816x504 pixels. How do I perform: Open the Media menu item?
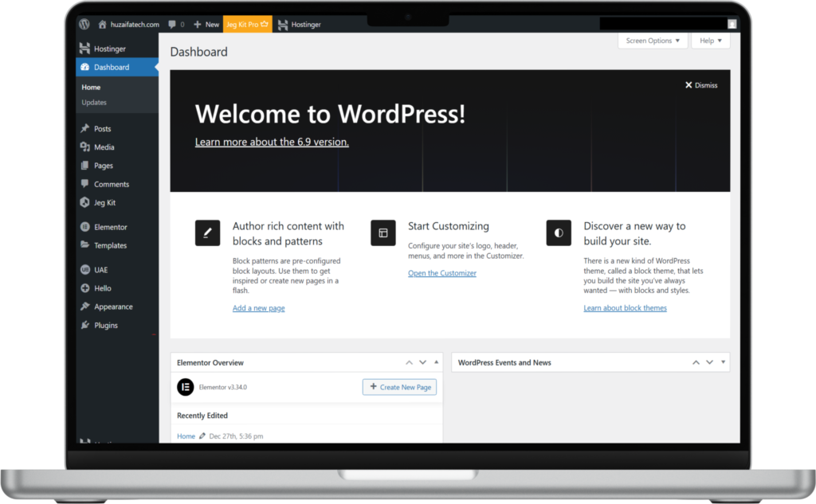coord(118,147)
